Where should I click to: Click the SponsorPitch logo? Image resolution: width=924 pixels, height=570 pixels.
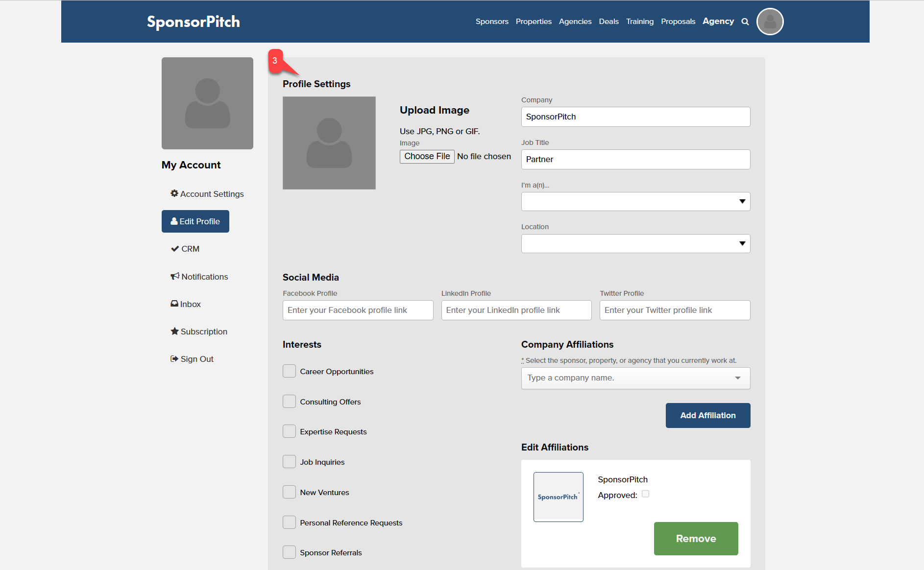(x=194, y=22)
